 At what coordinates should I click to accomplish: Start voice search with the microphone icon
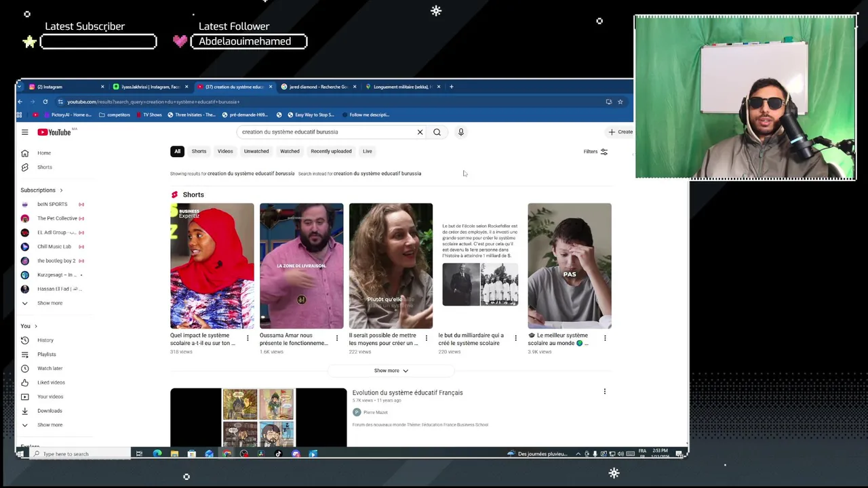(x=460, y=132)
